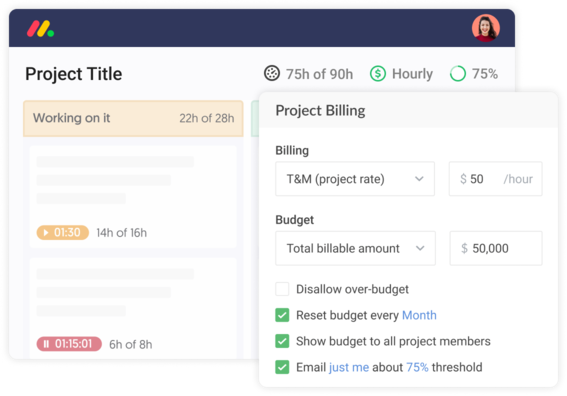The image size is (567, 396).
Task: Click the dollar sign beside 50,000
Action: point(464,248)
